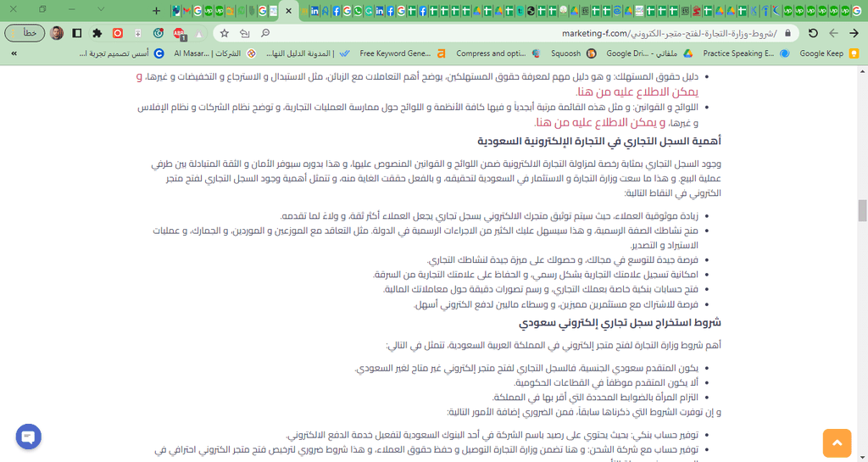
Task: Click the reload page button
Action: click(813, 33)
